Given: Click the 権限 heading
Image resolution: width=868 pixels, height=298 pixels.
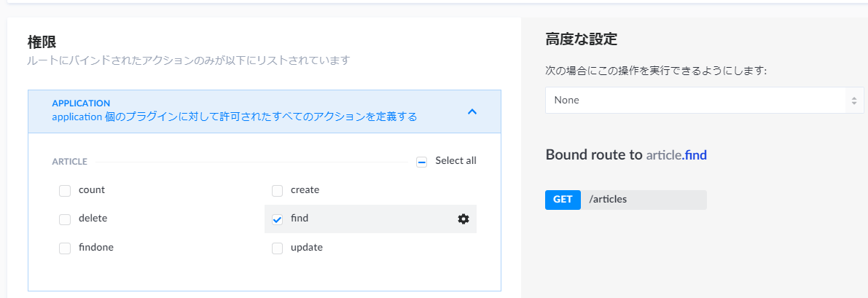Looking at the screenshot, I should pos(42,41).
